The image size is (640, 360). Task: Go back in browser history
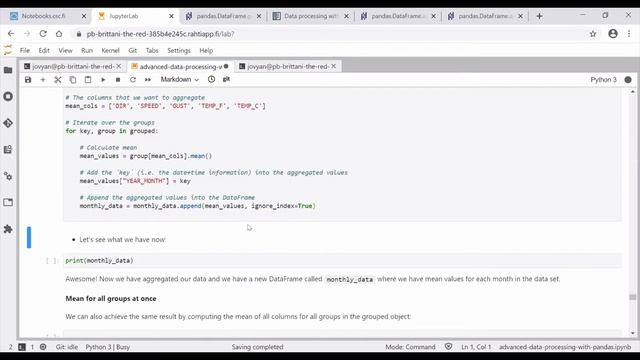tap(11, 34)
